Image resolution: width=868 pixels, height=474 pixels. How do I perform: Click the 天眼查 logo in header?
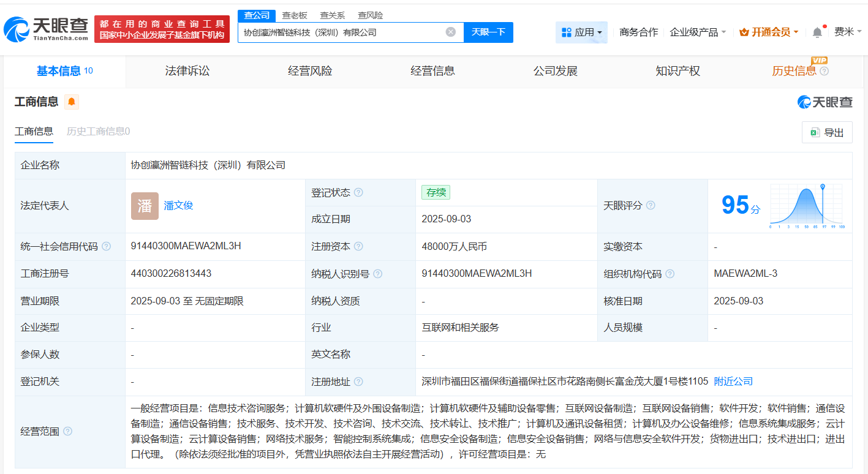click(47, 28)
